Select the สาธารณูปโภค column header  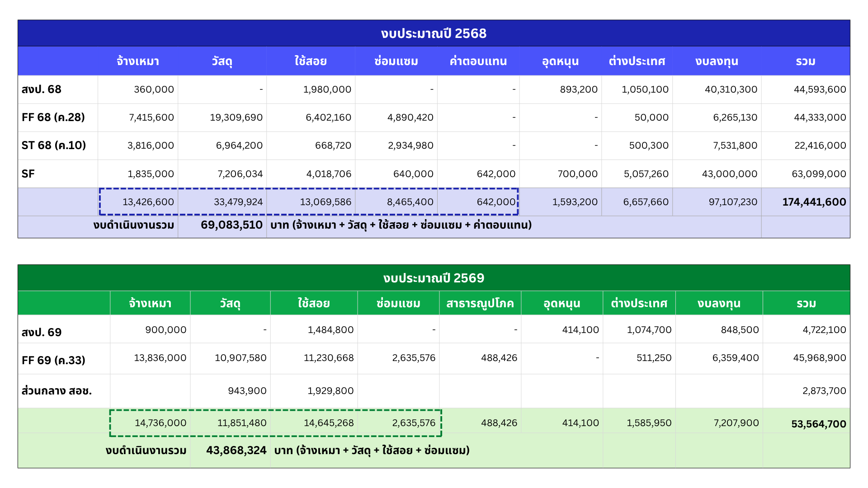click(x=480, y=303)
